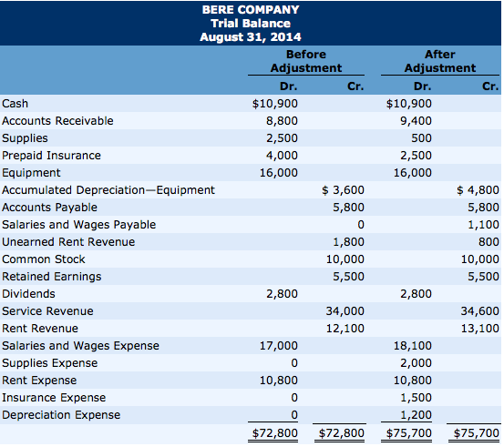Screen dimensions: 504x447
Task: Select the Equipment after-adjustment value 16,000
Action: click(413, 173)
